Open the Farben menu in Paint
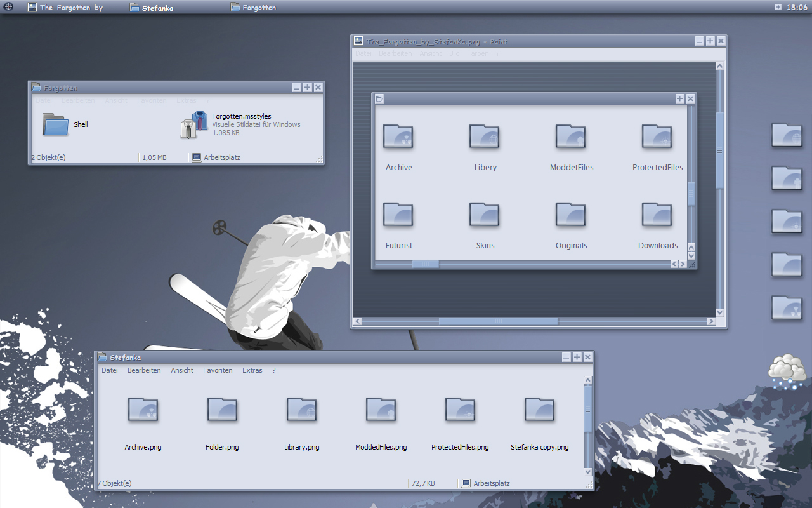Screen dimensions: 812x508 (x=478, y=54)
